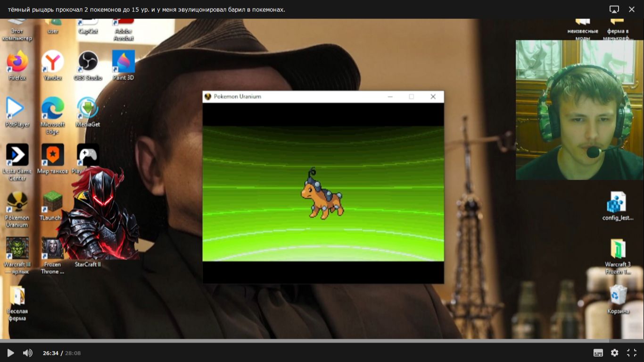Viewport: 644px width, 362px height.
Task: Seek on the video progress bar
Action: [x=322, y=340]
